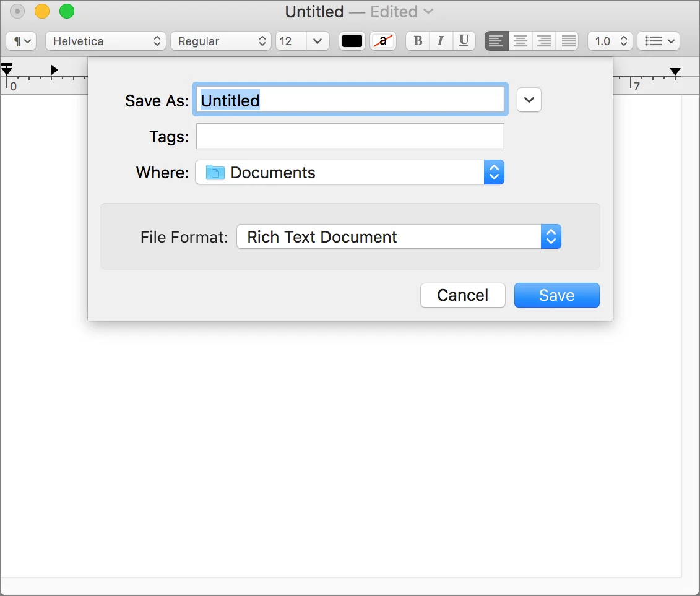
Task: Open the text background color swatch
Action: (383, 41)
